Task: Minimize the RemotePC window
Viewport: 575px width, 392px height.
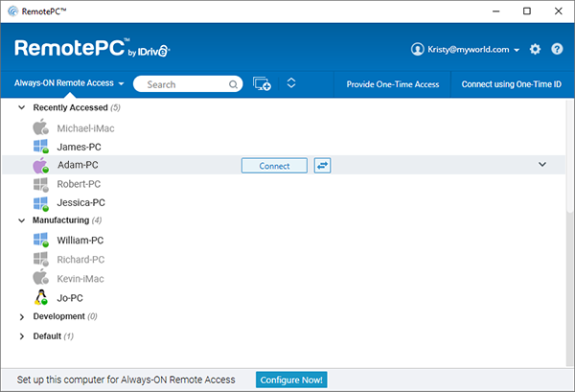Action: coord(495,12)
